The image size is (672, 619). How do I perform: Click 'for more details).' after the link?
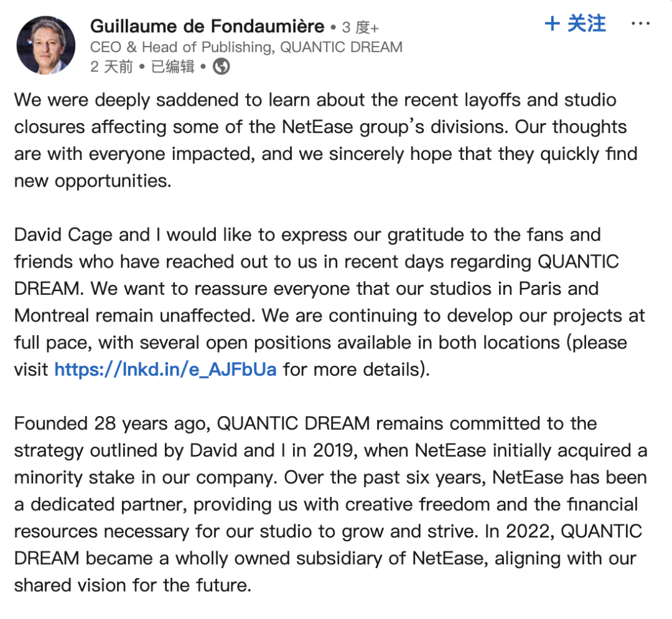pyautogui.click(x=357, y=370)
